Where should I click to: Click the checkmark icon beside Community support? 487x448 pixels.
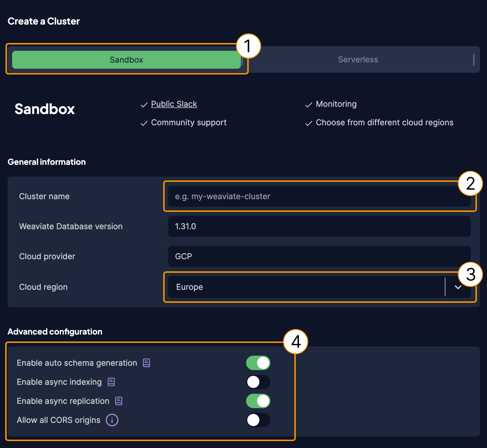click(144, 123)
